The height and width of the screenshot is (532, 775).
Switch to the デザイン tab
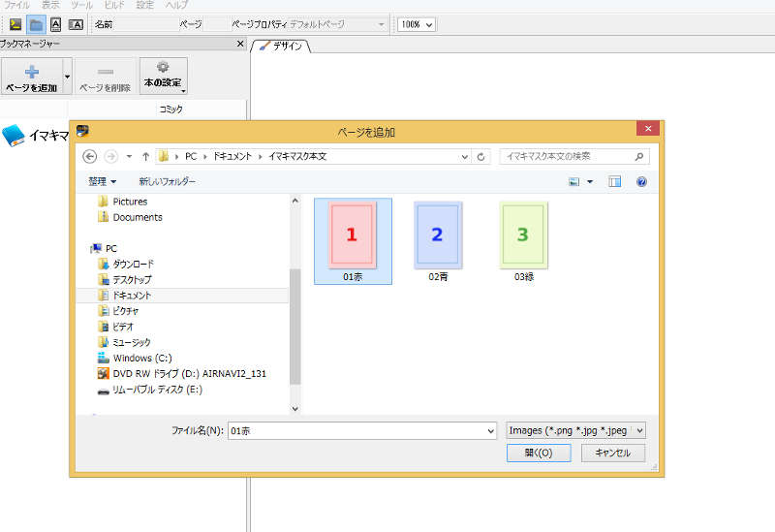pyautogui.click(x=282, y=46)
